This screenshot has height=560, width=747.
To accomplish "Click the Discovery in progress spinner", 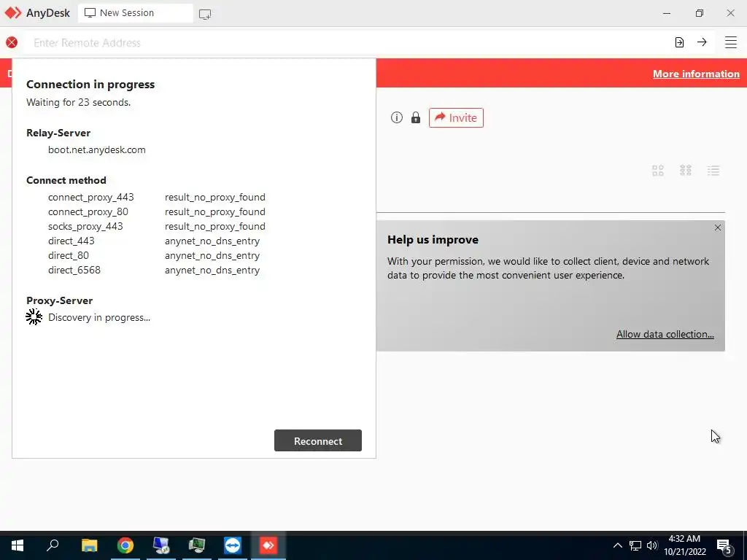I will pos(34,317).
